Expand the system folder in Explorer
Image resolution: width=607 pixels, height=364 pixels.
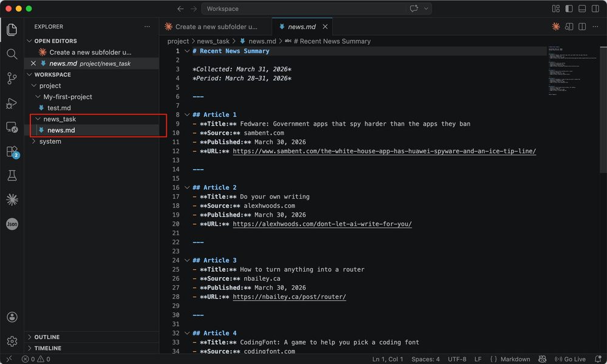point(50,141)
